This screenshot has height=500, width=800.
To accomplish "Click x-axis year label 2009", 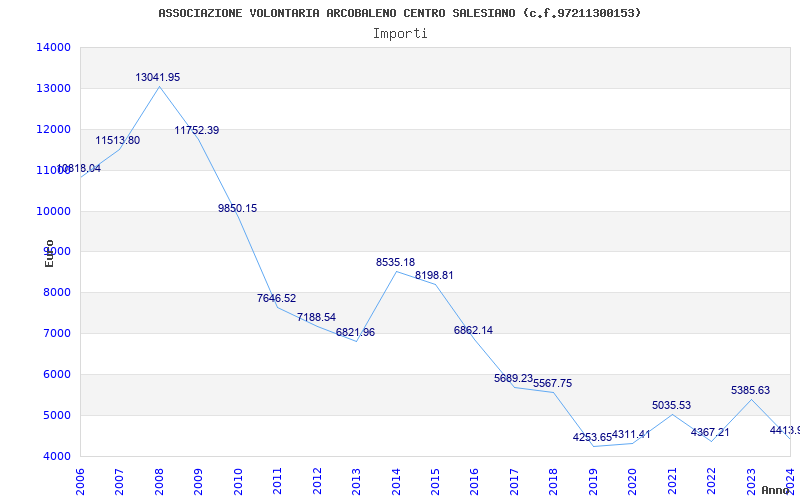I will [x=198, y=480].
